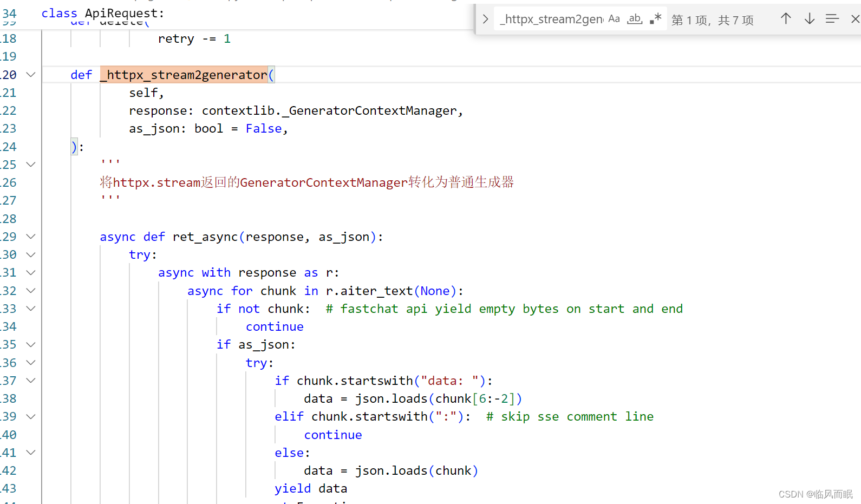Viewport: 861px width, 504px height.
Task: Collapse fold arrow for async def ret_async
Action: 31,237
